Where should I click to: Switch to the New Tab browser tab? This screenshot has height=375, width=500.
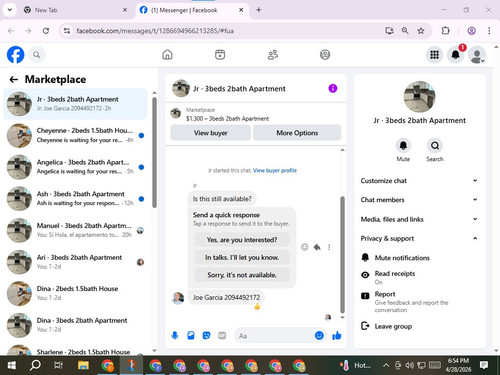click(75, 10)
